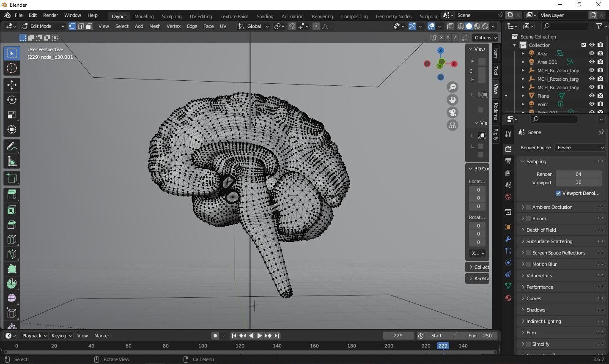609x364 pixels.
Task: Open the Options dropdown
Action: pos(486,38)
